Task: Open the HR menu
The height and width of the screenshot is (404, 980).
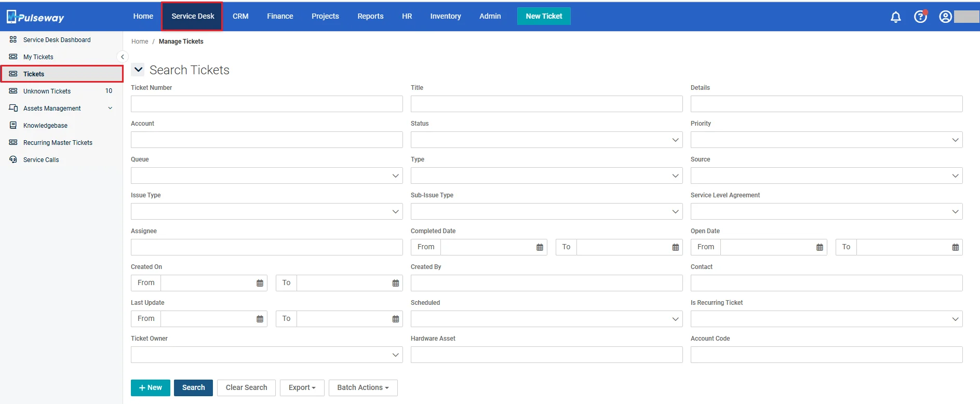Action: [407, 16]
